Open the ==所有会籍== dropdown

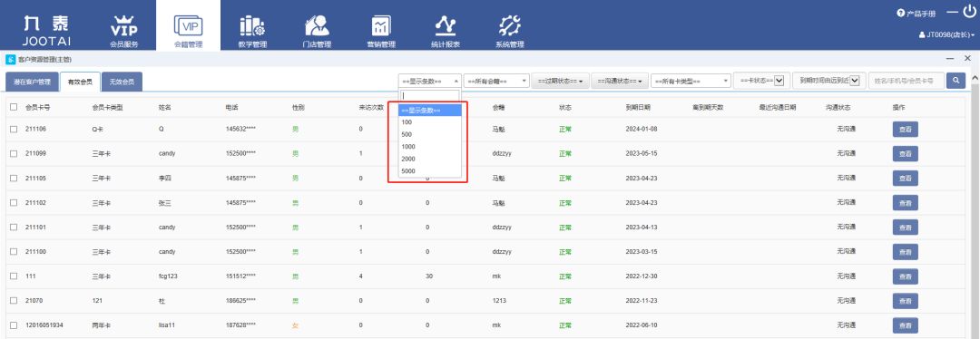(497, 82)
